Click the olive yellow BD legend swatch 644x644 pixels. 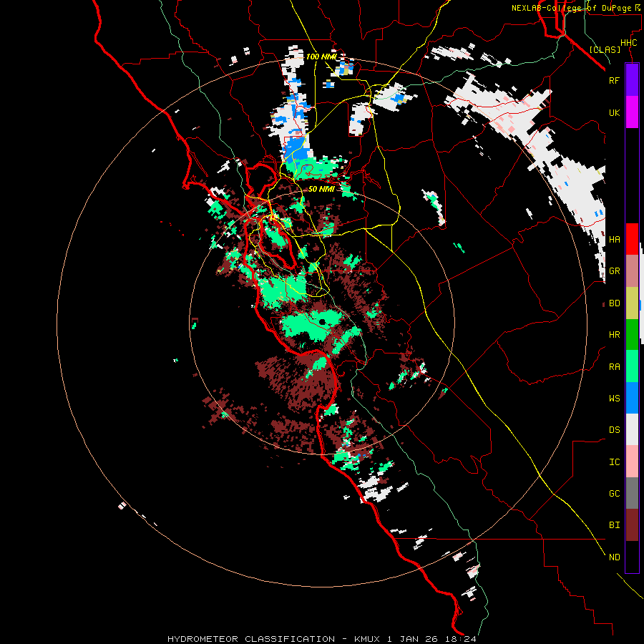(632, 303)
